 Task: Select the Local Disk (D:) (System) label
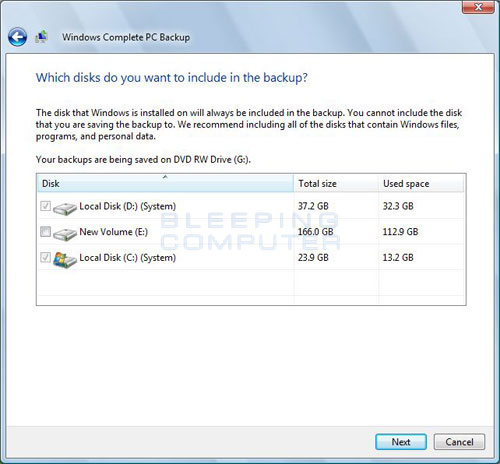pyautogui.click(x=127, y=206)
